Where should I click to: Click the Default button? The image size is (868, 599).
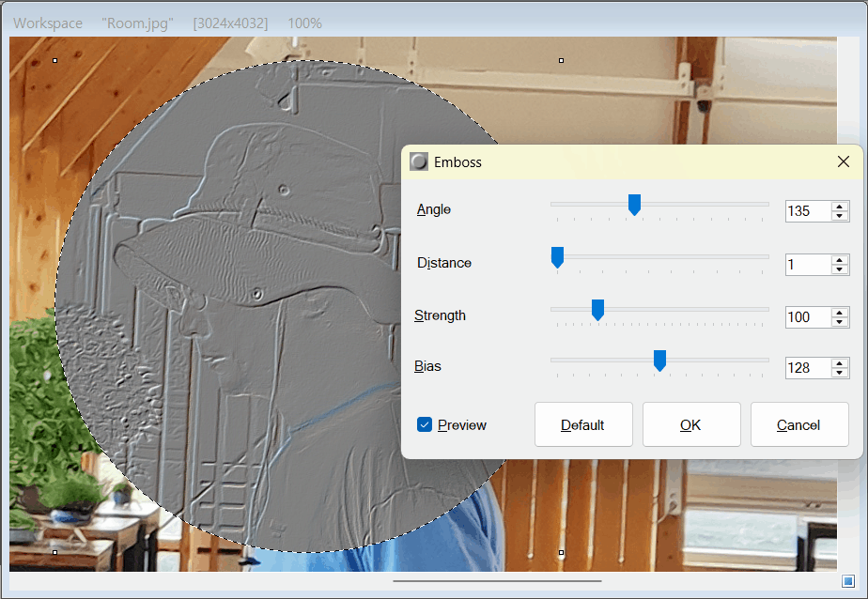pos(583,424)
